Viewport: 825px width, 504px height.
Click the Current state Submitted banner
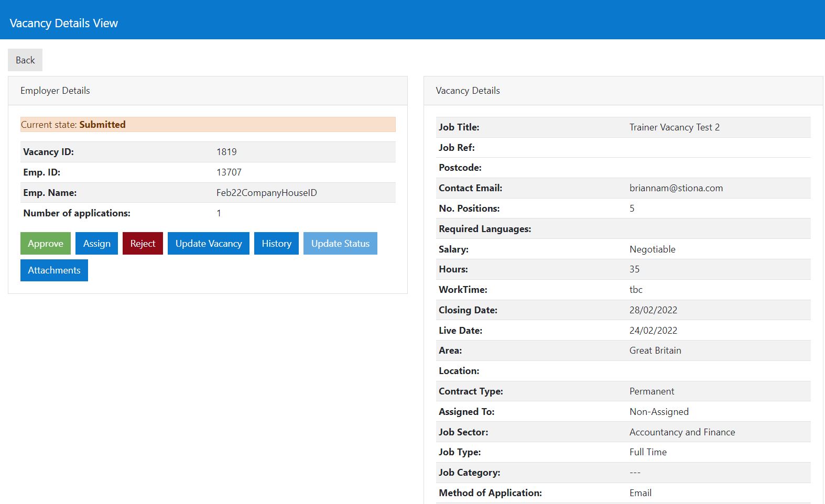tap(208, 125)
